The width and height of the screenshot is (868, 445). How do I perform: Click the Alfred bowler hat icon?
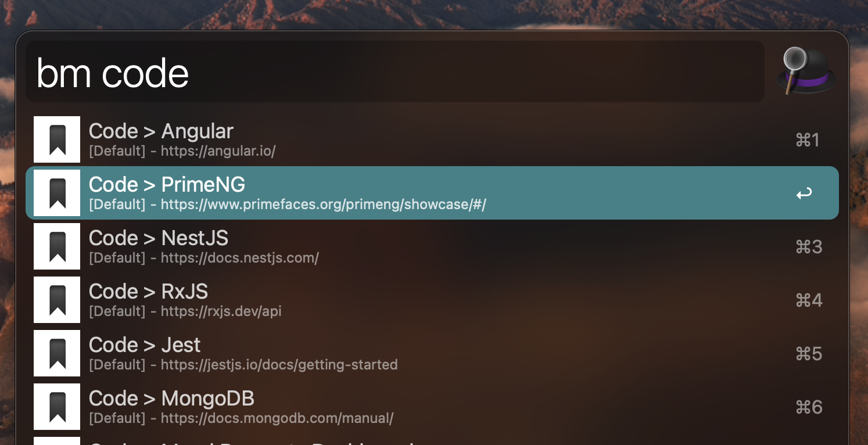tap(806, 71)
